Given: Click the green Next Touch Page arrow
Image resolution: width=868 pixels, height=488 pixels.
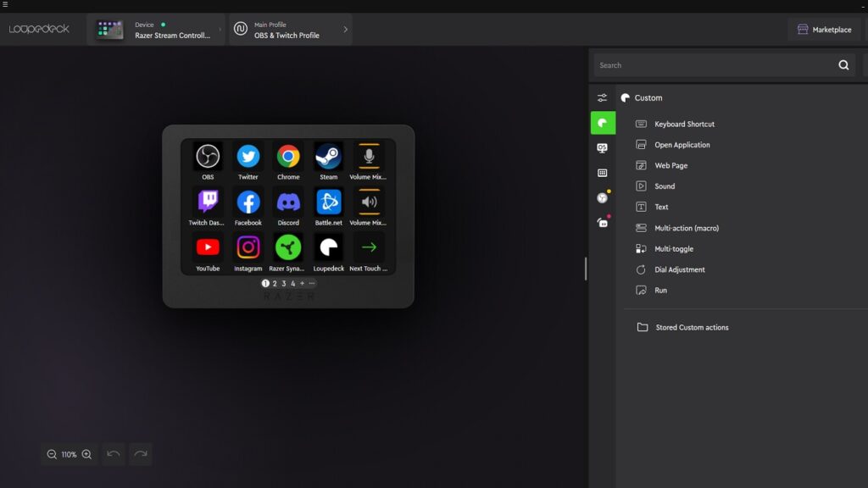Looking at the screenshot, I should pyautogui.click(x=369, y=247).
